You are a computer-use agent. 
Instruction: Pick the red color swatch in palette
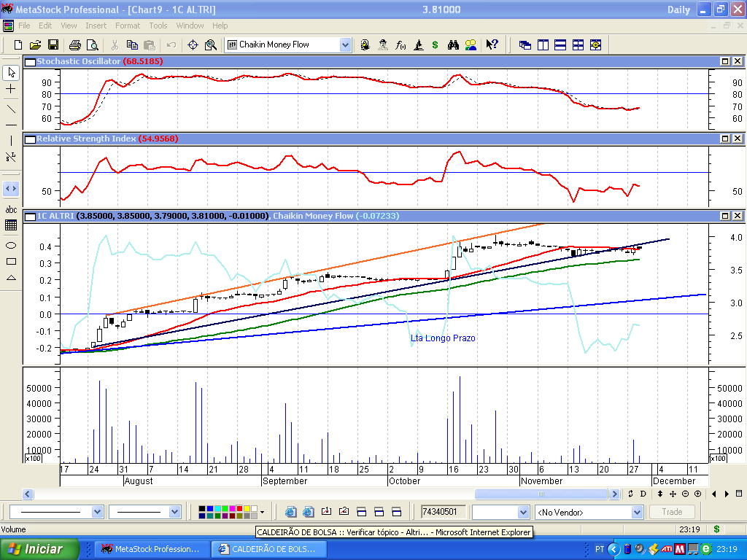pos(239,508)
